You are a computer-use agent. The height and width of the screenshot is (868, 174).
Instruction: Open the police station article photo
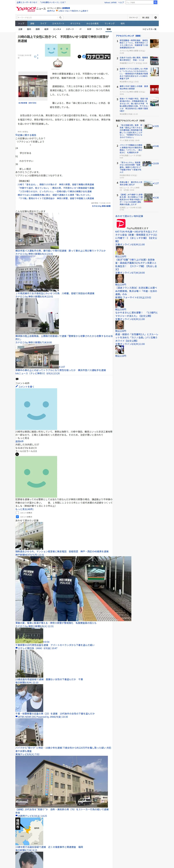(33, 86)
